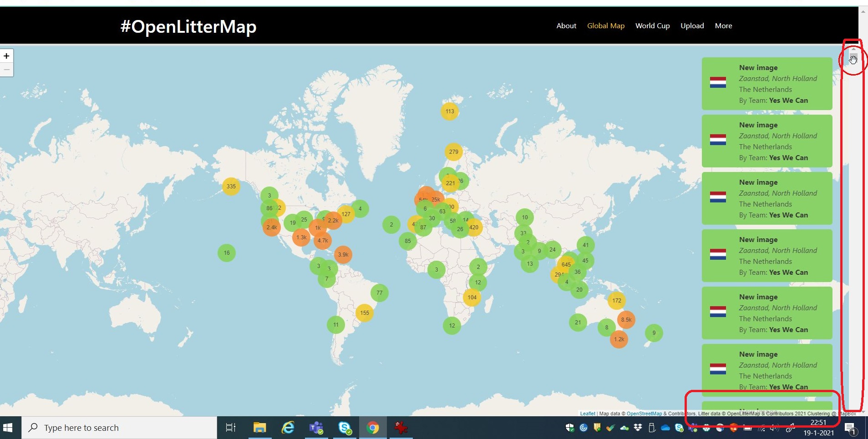Open the 45 cluster marker
Image resolution: width=868 pixels, height=439 pixels.
(585, 261)
